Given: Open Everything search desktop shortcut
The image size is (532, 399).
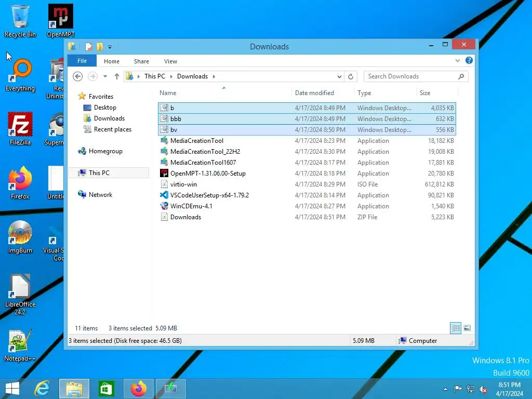Looking at the screenshot, I should (x=20, y=75).
